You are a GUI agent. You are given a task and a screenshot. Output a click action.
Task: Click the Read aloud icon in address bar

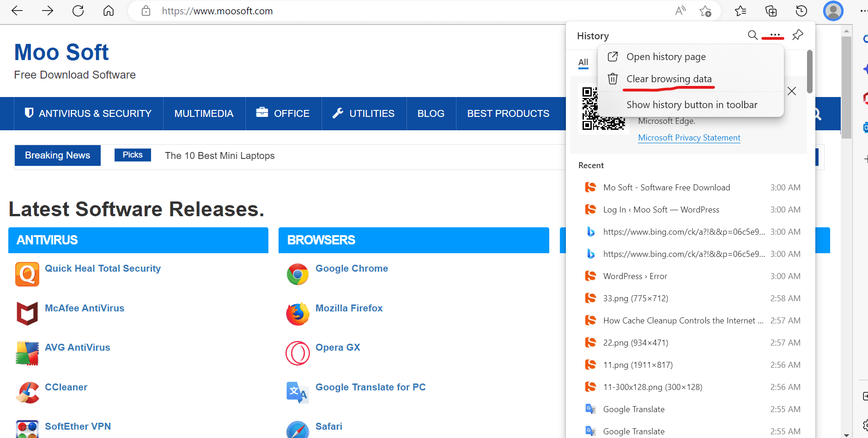point(680,11)
